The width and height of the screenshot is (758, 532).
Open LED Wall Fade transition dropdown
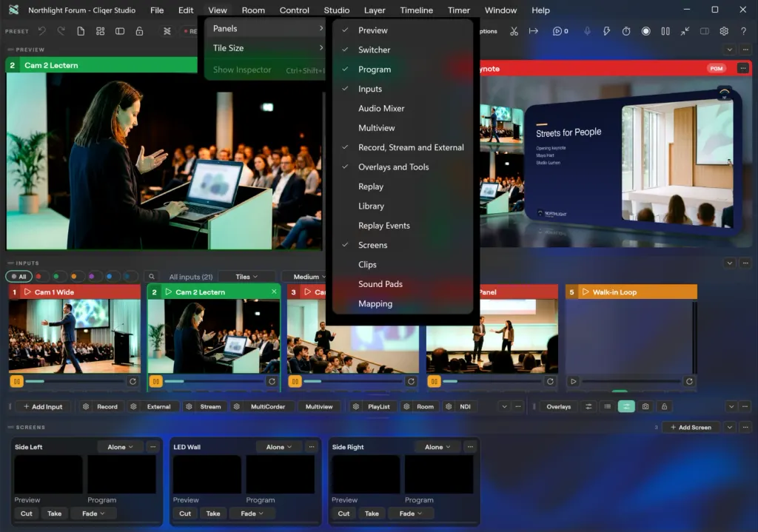(252, 514)
